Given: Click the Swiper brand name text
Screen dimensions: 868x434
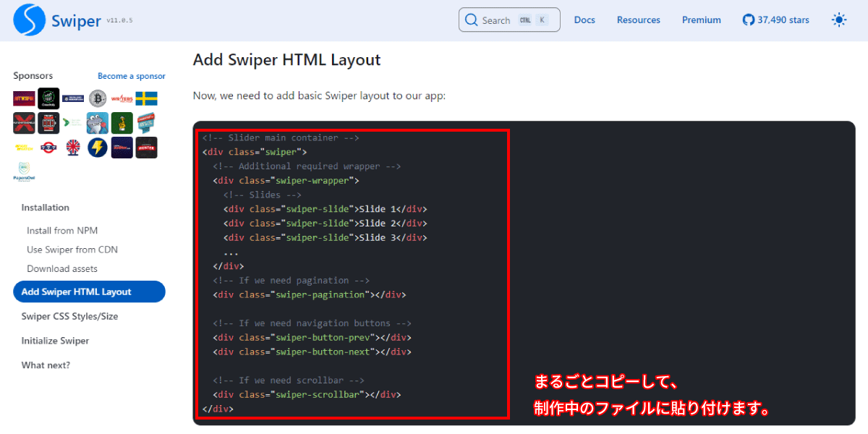Looking at the screenshot, I should tap(76, 21).
